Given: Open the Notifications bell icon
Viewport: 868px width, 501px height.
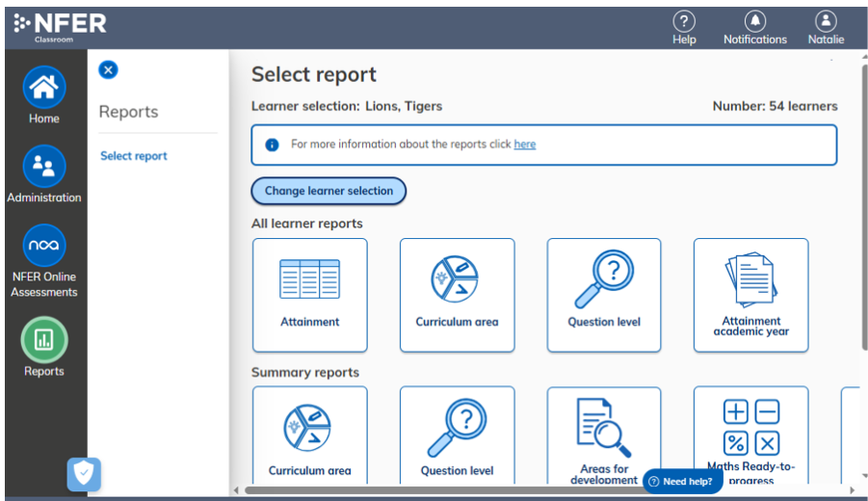Looking at the screenshot, I should [x=755, y=21].
